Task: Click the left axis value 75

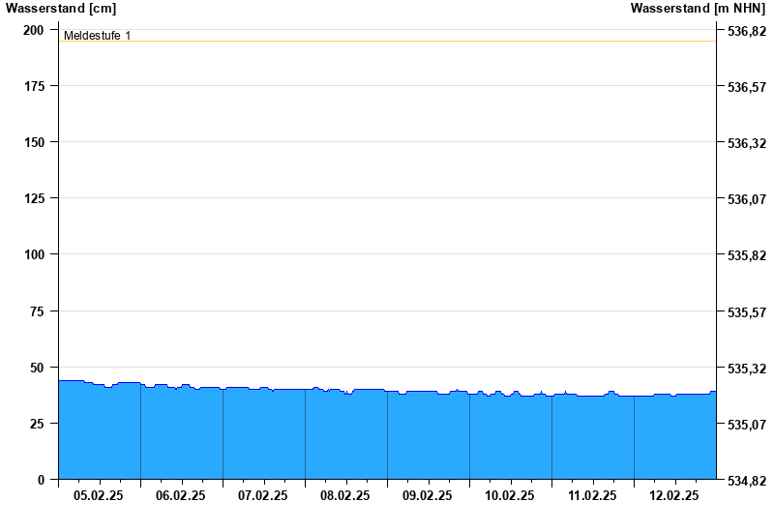Action: [x=37, y=311]
